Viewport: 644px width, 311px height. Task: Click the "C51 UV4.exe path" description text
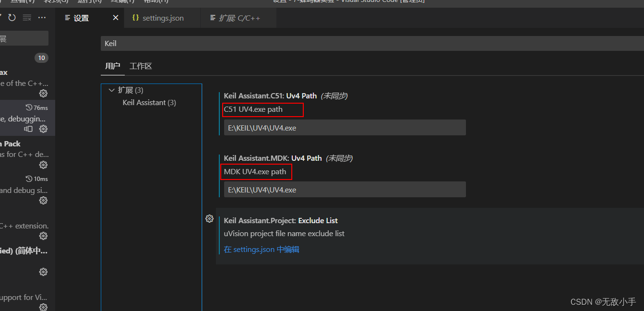coord(253,109)
